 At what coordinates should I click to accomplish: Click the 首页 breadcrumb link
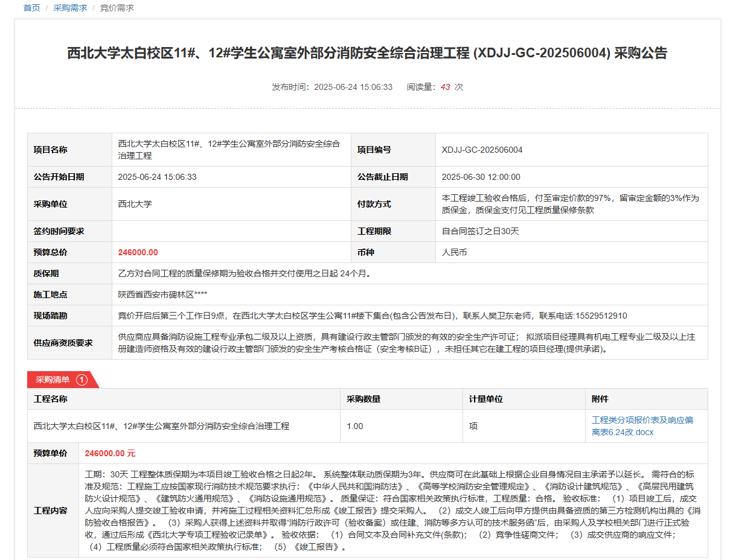point(31,8)
